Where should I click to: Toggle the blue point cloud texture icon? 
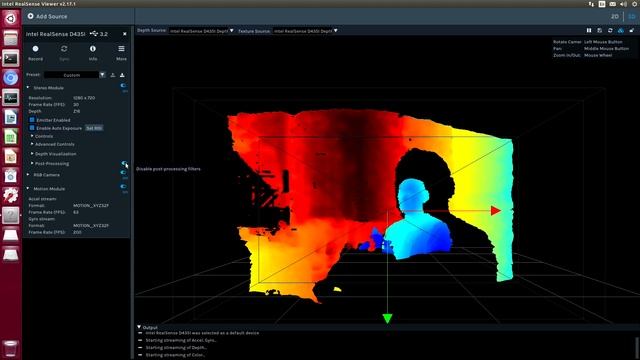[620, 31]
